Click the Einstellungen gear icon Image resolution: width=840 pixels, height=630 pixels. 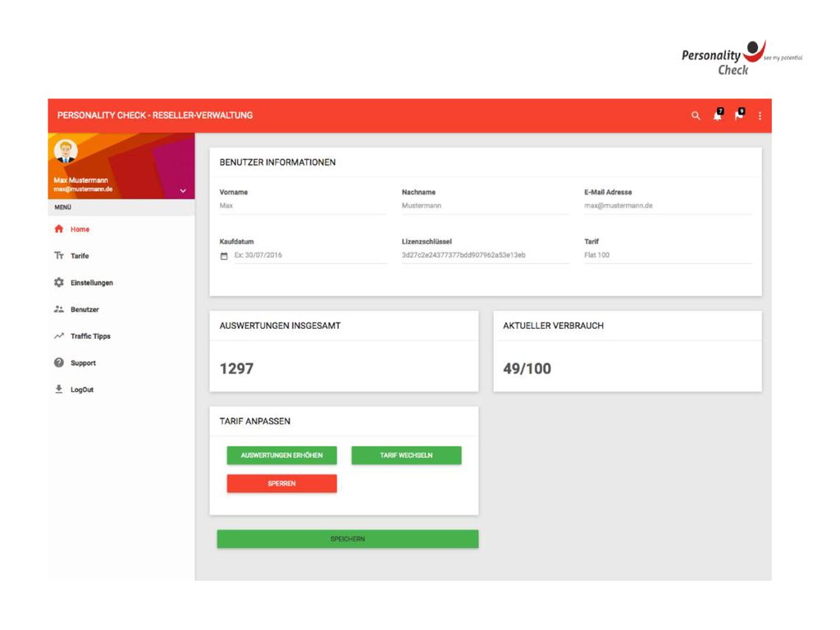click(59, 282)
